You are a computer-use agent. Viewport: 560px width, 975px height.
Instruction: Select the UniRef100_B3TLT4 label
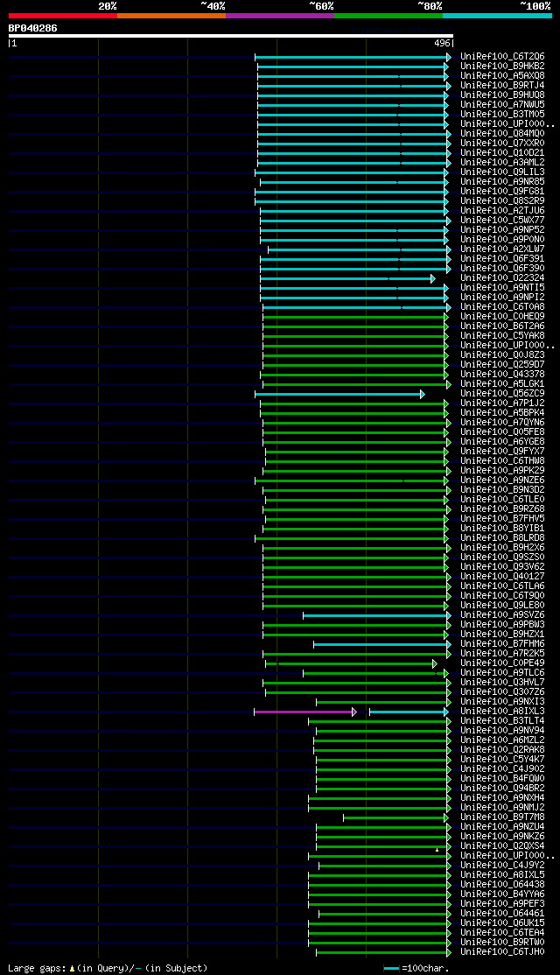503,721
